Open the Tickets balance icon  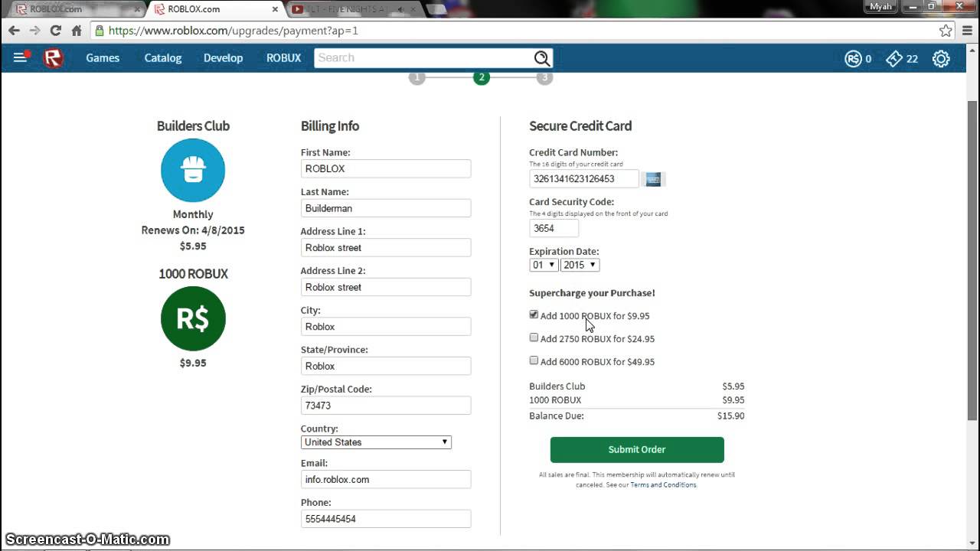[893, 59]
